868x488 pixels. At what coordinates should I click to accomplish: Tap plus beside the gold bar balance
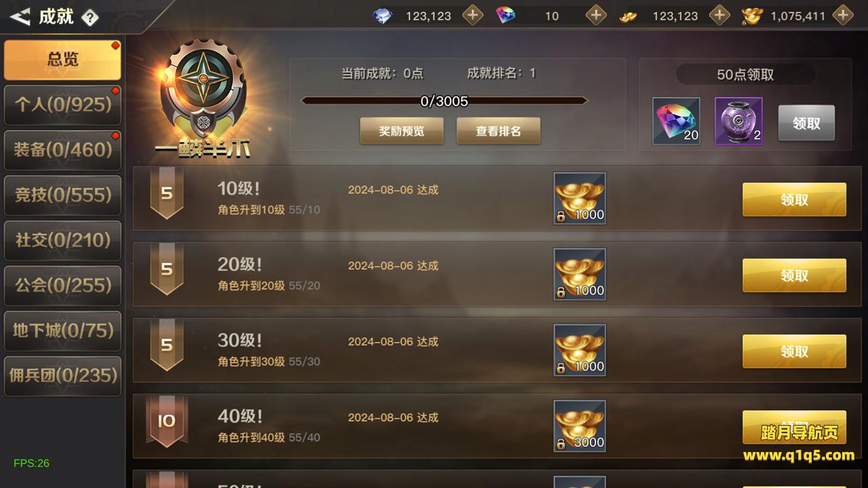(x=719, y=15)
